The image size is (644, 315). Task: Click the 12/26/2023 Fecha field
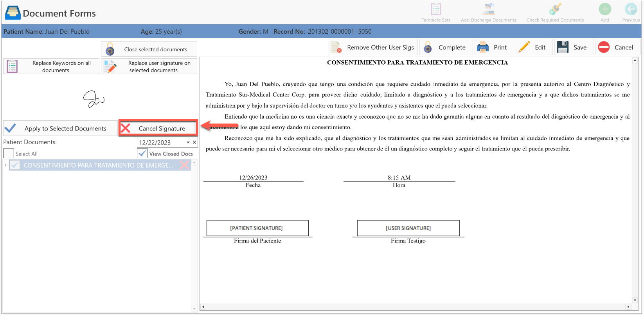(x=253, y=177)
